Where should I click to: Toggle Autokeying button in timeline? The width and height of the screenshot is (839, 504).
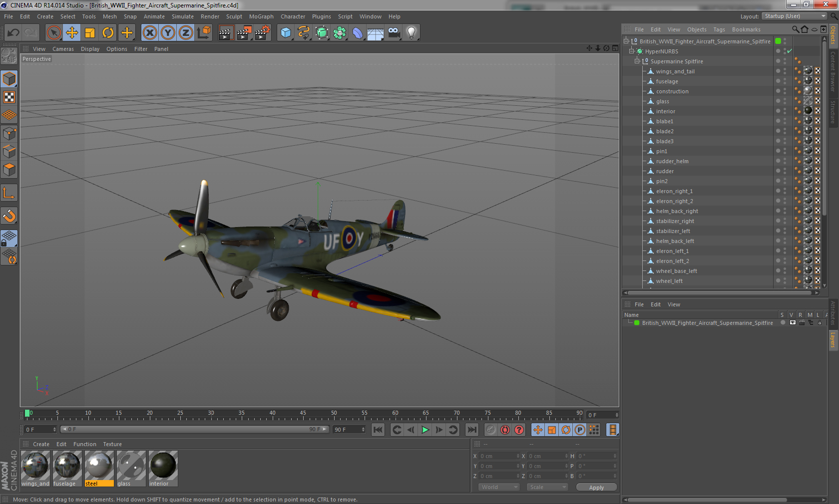pos(505,430)
